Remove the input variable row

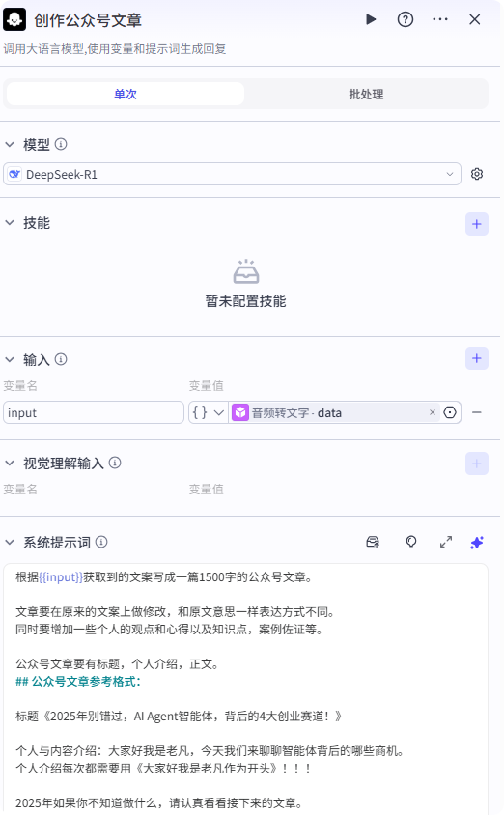(476, 412)
